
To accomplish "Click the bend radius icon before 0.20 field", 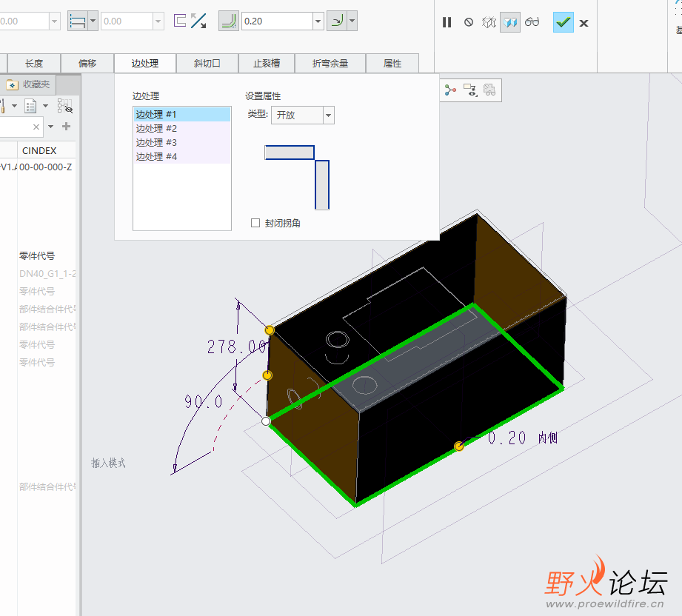I will 228,21.
